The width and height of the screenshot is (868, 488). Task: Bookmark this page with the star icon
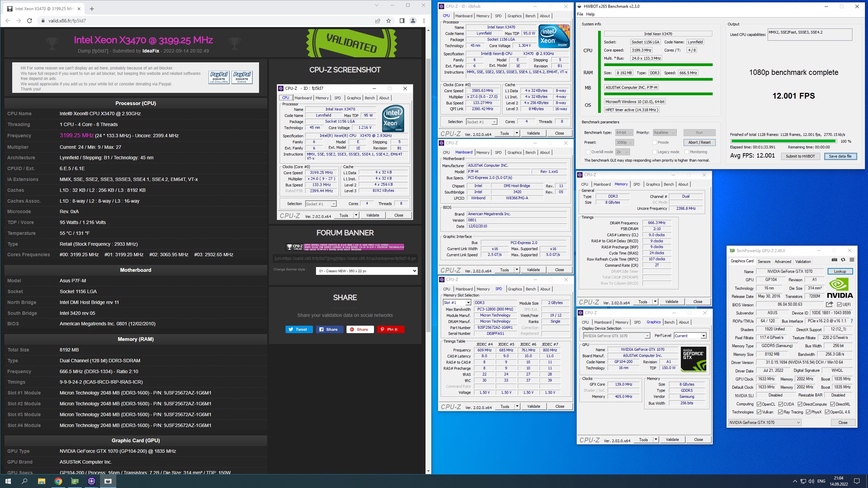click(389, 21)
